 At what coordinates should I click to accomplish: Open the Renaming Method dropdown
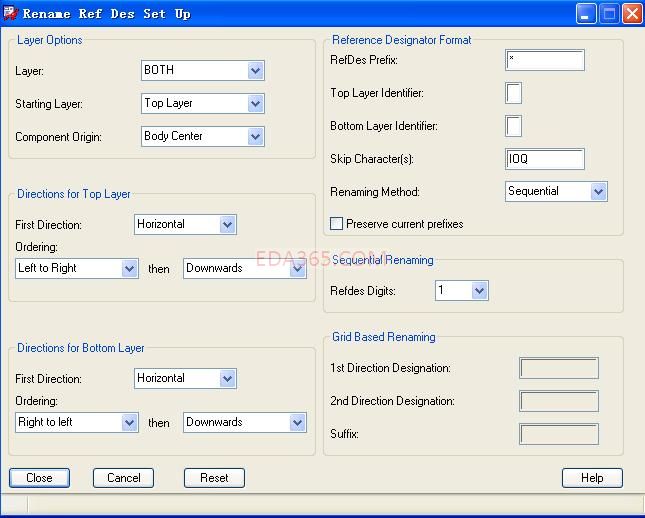[x=556, y=191]
